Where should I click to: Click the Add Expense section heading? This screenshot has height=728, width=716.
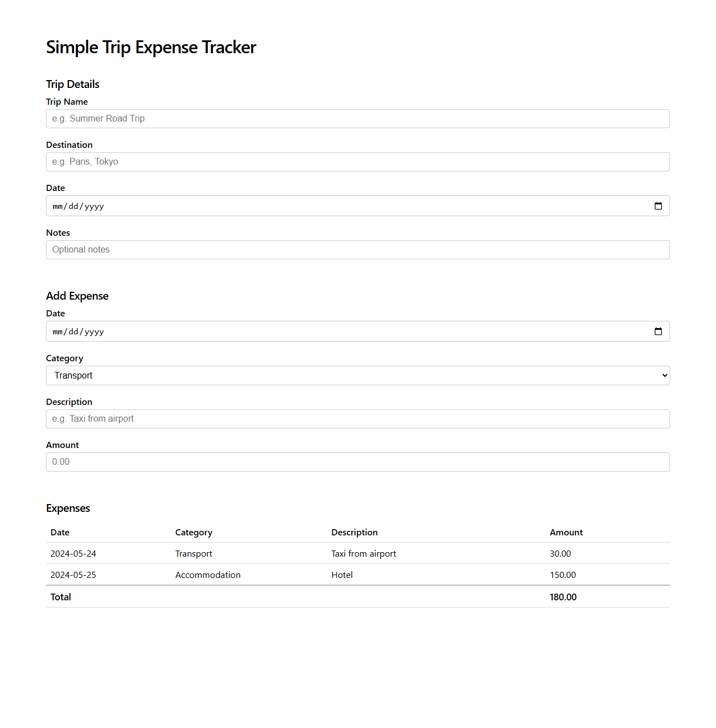77,296
